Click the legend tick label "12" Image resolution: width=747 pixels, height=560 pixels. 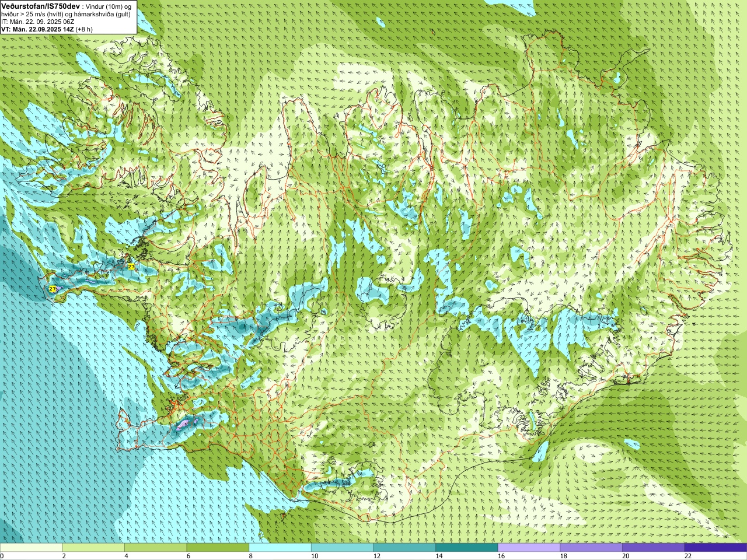point(377,556)
